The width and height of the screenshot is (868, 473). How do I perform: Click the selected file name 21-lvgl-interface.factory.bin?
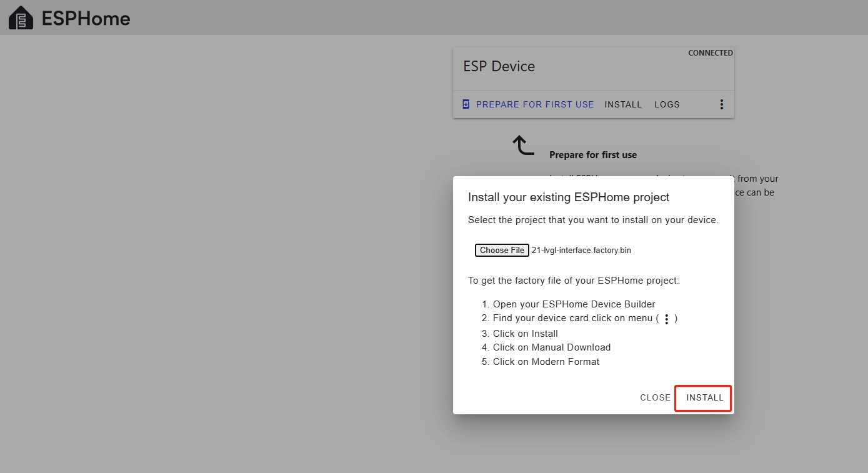tap(581, 251)
